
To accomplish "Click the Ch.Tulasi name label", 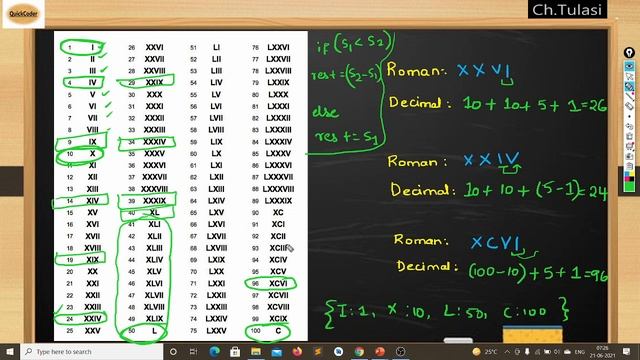I will click(567, 10).
